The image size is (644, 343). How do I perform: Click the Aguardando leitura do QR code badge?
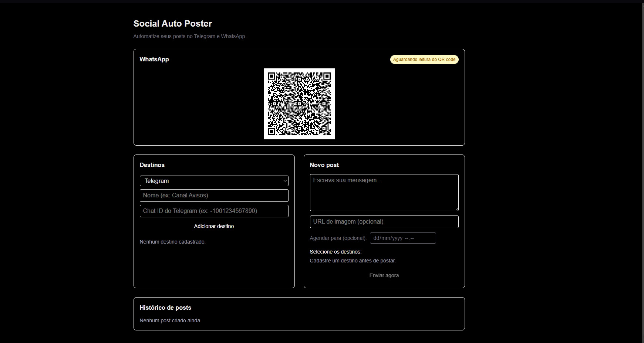(424, 60)
